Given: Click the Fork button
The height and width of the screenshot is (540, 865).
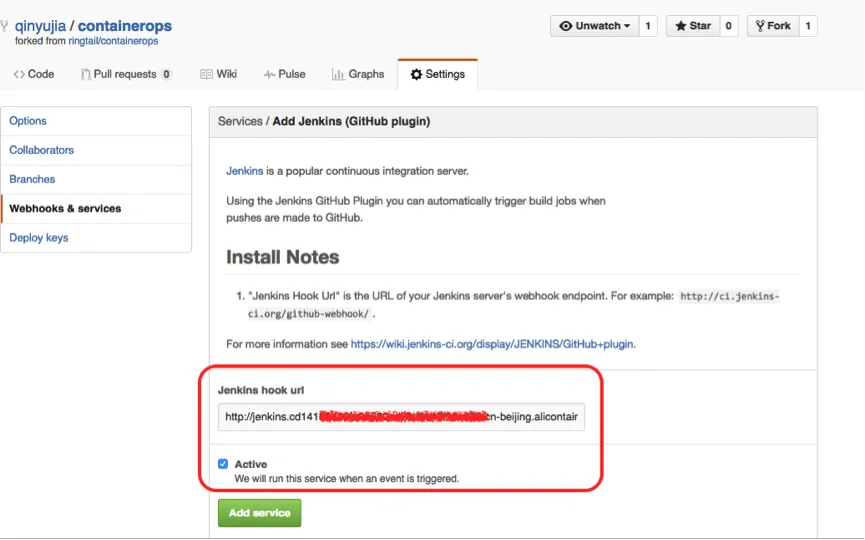Looking at the screenshot, I should click(x=773, y=26).
